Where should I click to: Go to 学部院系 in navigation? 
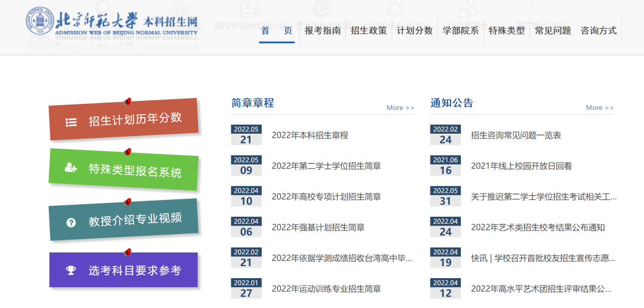click(x=460, y=31)
